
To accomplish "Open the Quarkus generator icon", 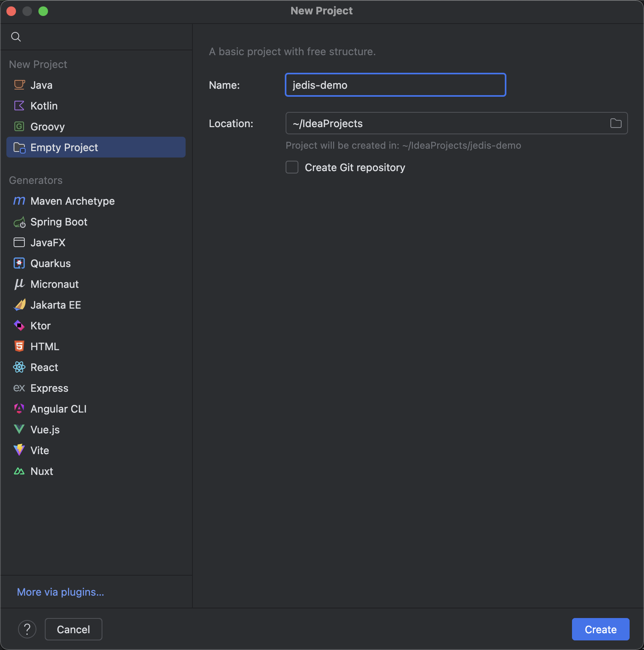I will (x=19, y=263).
